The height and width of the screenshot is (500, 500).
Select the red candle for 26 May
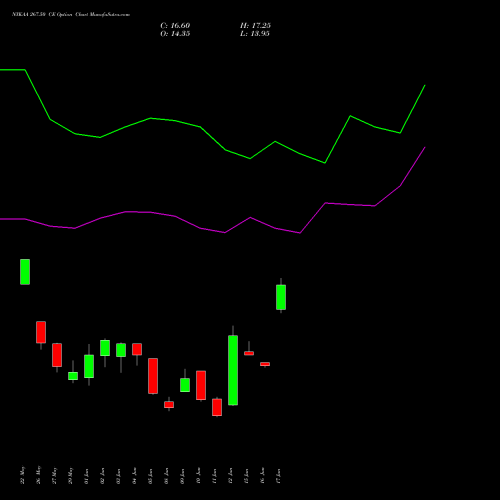click(x=41, y=332)
